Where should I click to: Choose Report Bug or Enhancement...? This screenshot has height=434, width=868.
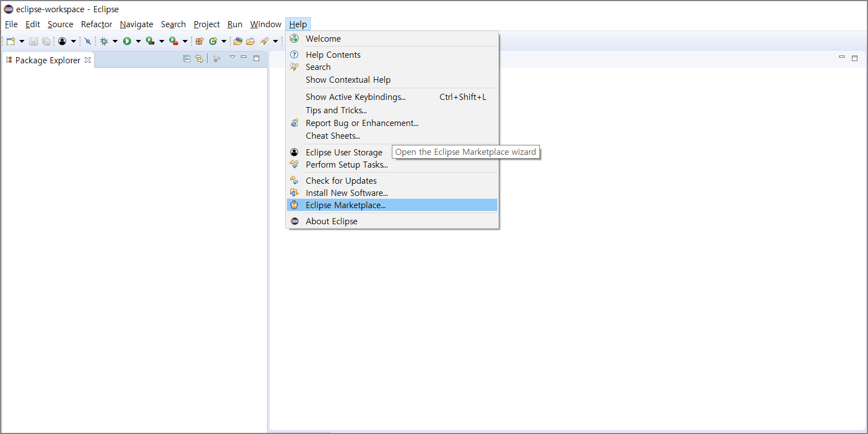point(392,123)
